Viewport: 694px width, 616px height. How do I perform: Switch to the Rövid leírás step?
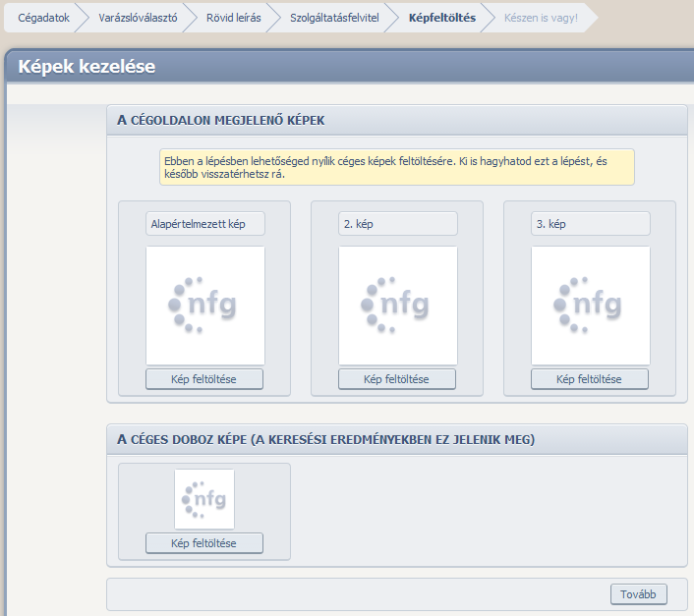coord(233,18)
